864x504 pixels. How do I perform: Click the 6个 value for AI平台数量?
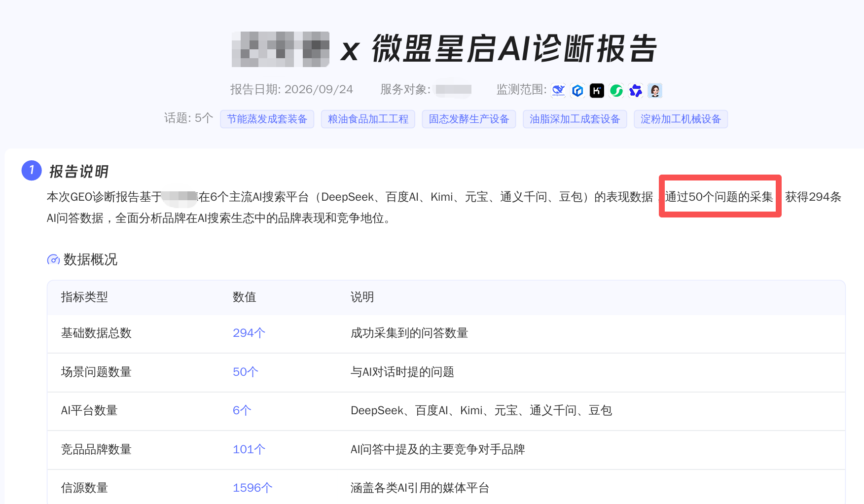click(x=242, y=410)
